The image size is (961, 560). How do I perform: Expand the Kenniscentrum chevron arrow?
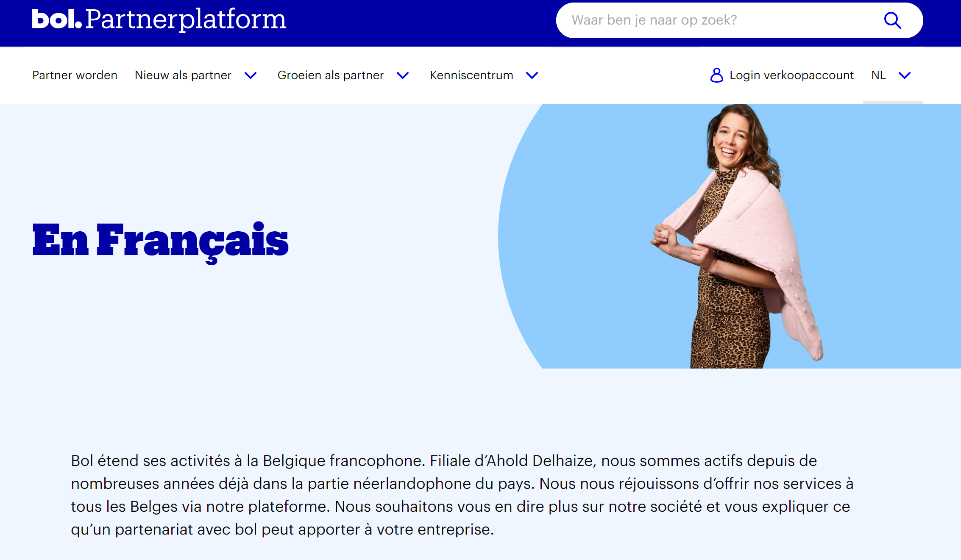click(x=532, y=75)
